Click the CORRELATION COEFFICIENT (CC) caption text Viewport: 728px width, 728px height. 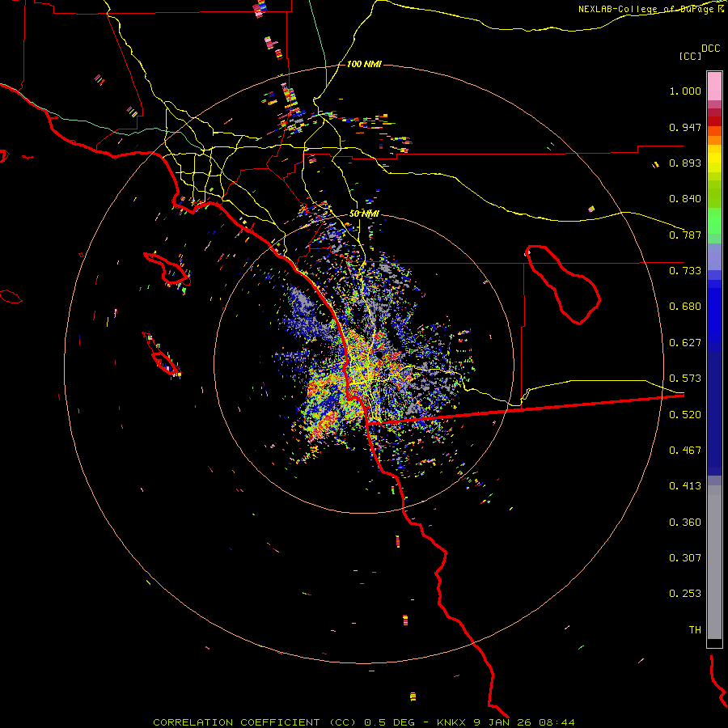(255, 722)
